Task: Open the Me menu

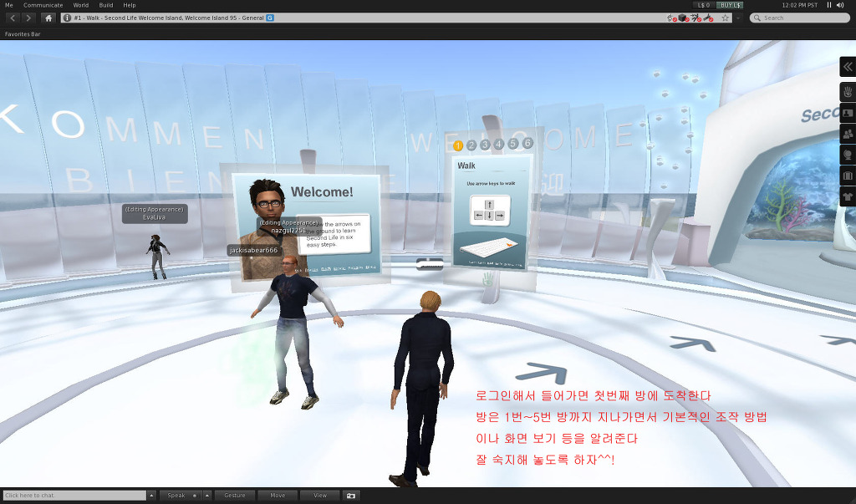Action: pos(9,5)
